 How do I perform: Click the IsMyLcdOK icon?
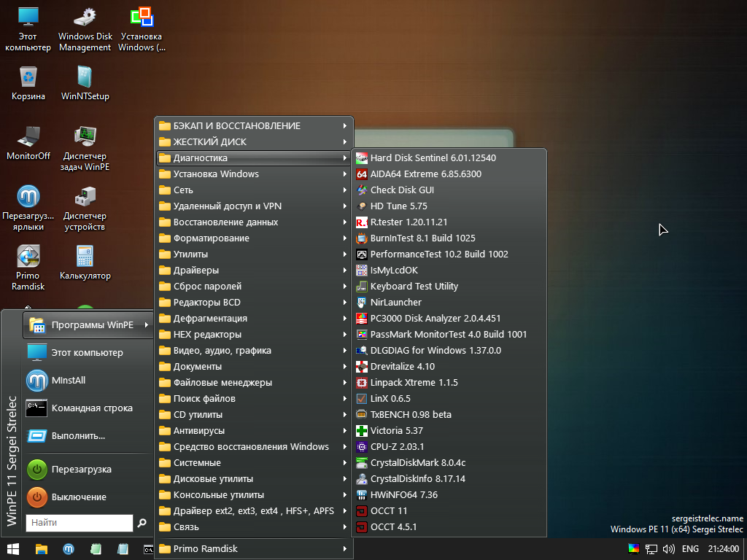(x=362, y=271)
